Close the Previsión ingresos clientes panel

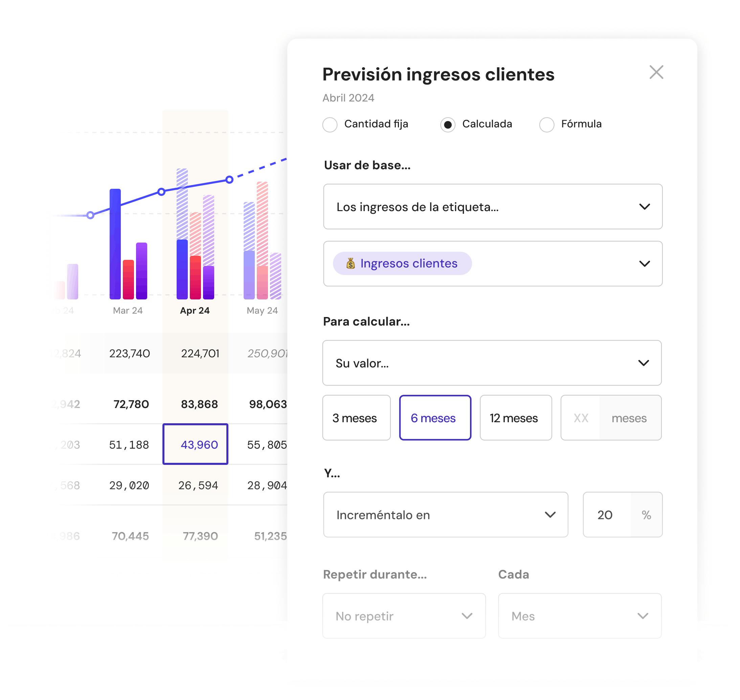coord(656,72)
